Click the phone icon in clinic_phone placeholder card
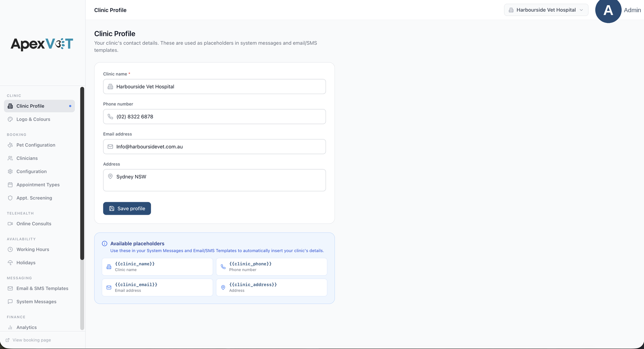This screenshot has width=644, height=349. (x=223, y=267)
